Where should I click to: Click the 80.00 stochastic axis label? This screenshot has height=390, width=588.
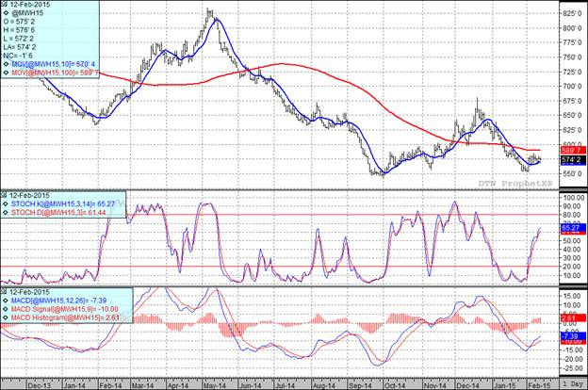click(574, 215)
